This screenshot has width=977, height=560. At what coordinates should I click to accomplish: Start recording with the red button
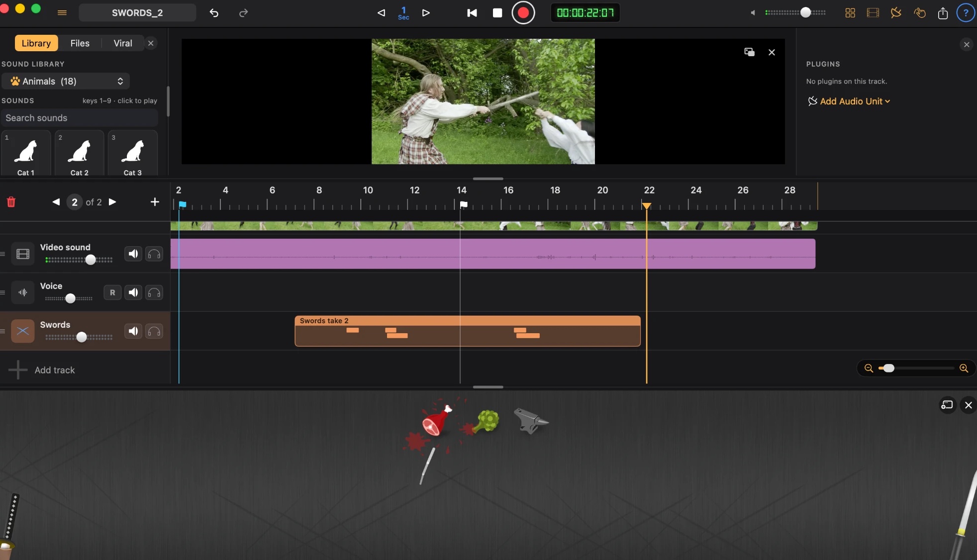523,13
